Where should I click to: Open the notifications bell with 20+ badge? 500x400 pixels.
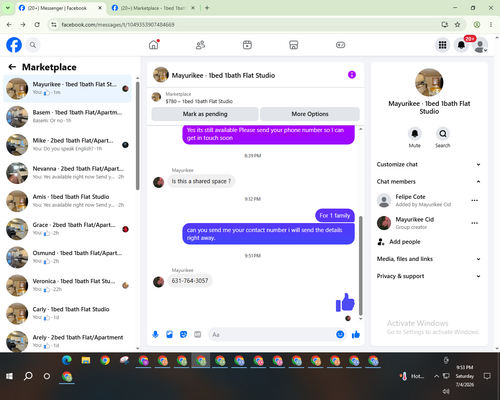(x=461, y=45)
